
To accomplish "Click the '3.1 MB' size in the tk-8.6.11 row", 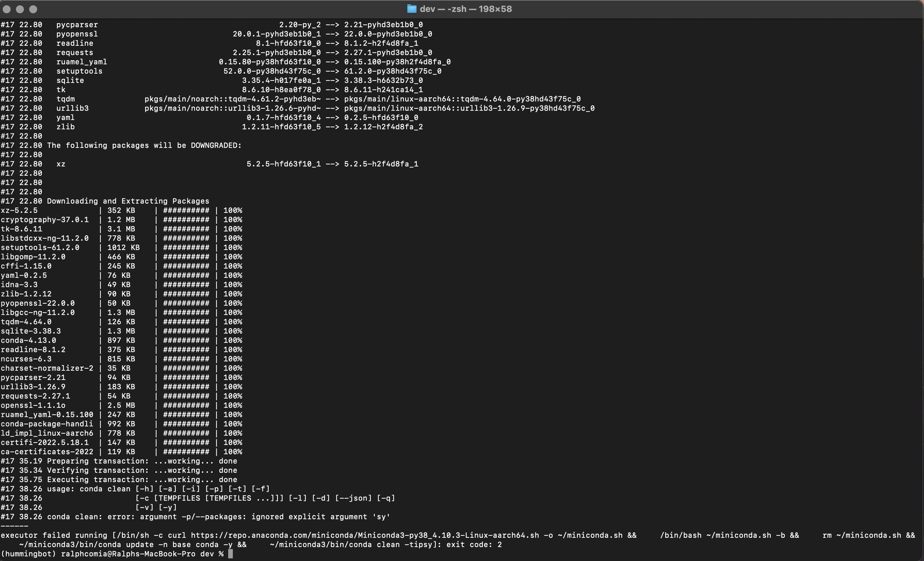I will pos(121,229).
